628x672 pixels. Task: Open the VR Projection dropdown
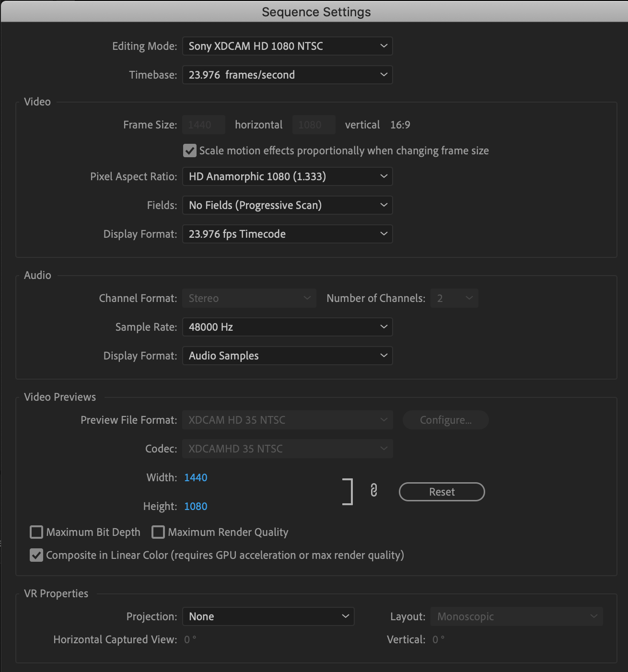click(268, 617)
